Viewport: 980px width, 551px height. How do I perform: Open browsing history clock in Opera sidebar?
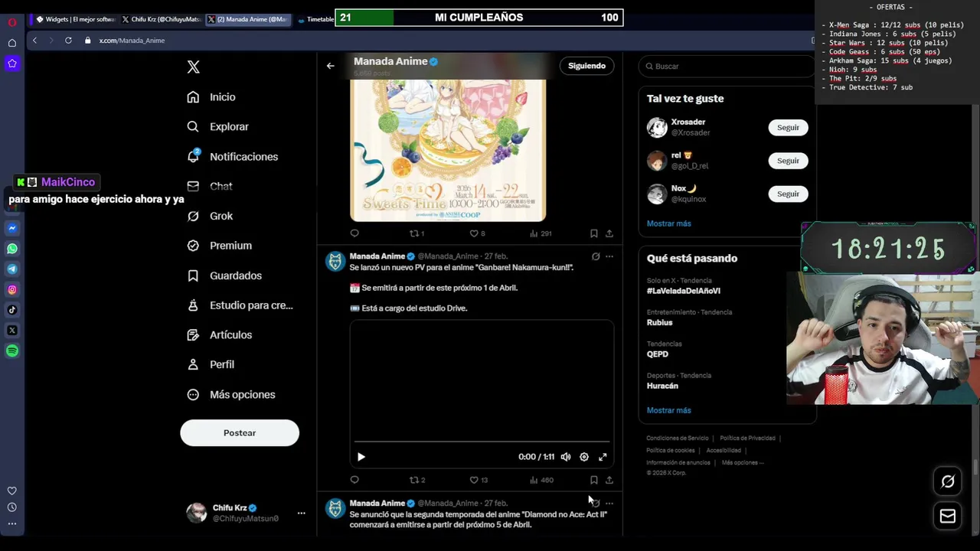[x=12, y=507]
